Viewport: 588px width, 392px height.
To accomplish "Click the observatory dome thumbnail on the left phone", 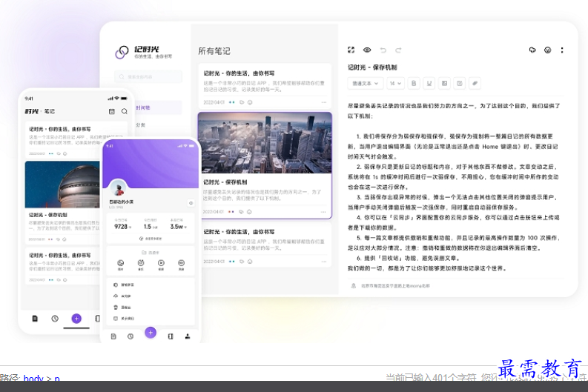I will pos(62,185).
